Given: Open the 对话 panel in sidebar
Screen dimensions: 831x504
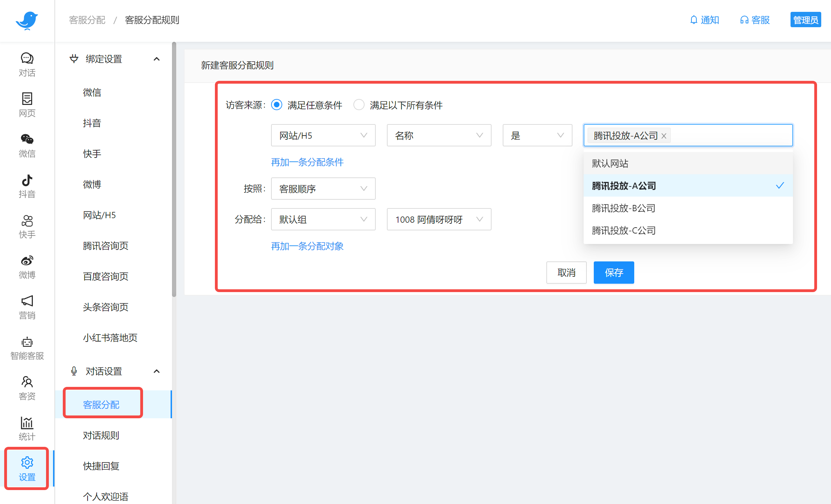Looking at the screenshot, I should 27,65.
